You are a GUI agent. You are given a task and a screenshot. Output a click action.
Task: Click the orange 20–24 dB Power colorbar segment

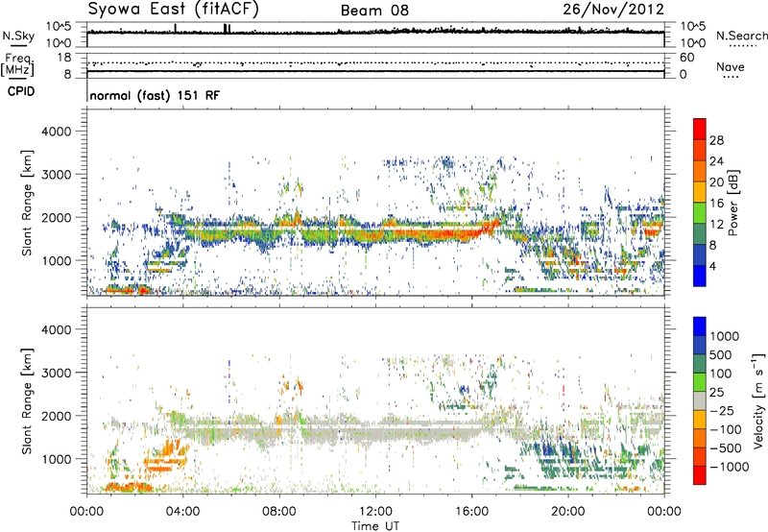point(700,171)
